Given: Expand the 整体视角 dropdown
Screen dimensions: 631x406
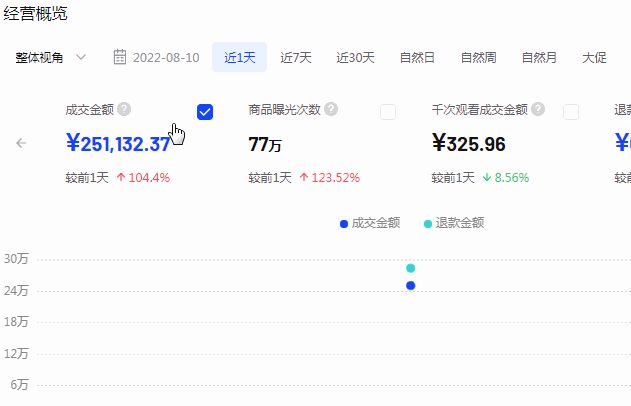Looking at the screenshot, I should 51,58.
